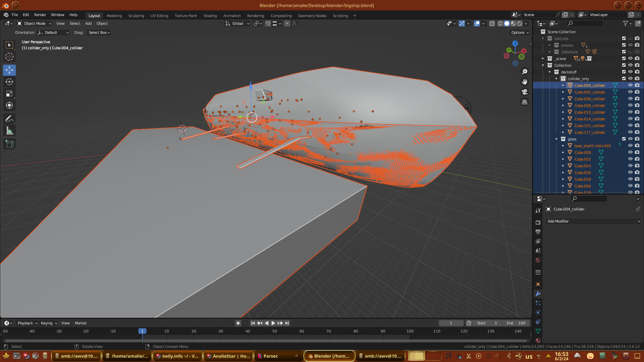Toggle visibility of Cube.052
Viewport: 644px width, 362px height.
pyautogui.click(x=630, y=159)
